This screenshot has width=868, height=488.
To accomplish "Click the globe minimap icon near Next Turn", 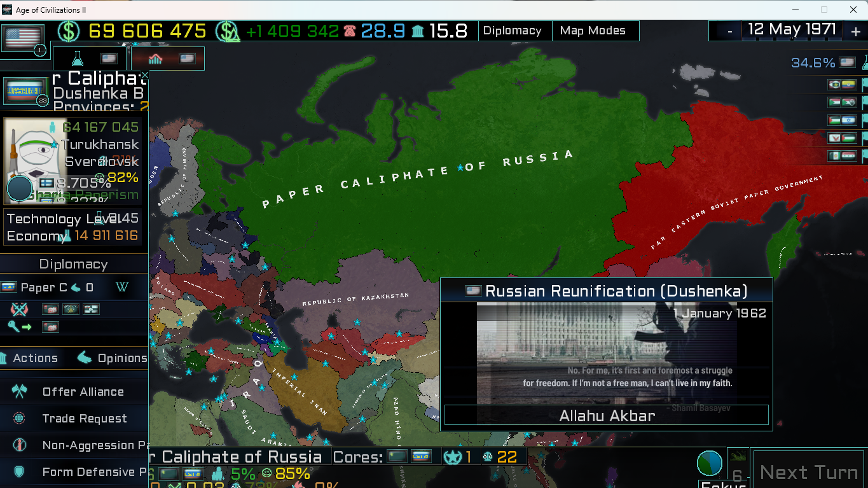I will 710,463.
